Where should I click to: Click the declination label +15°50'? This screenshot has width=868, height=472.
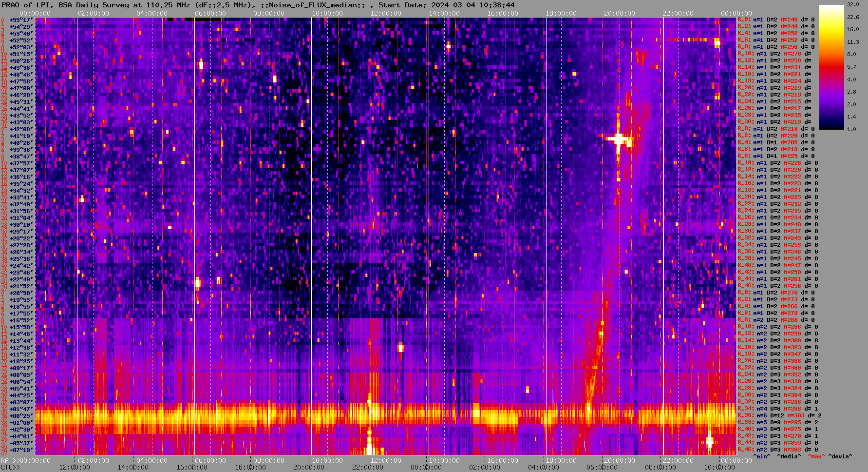tap(21, 327)
